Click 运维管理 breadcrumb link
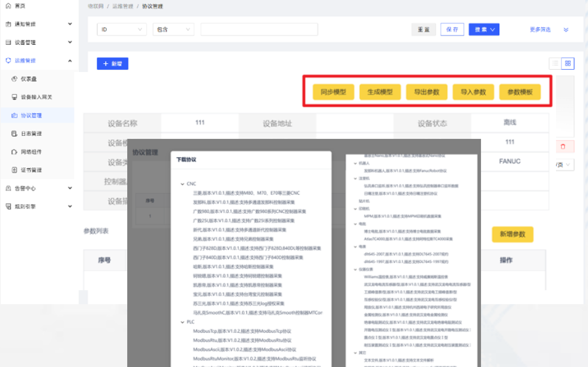Viewport: 588px width, 367px height. [122, 6]
